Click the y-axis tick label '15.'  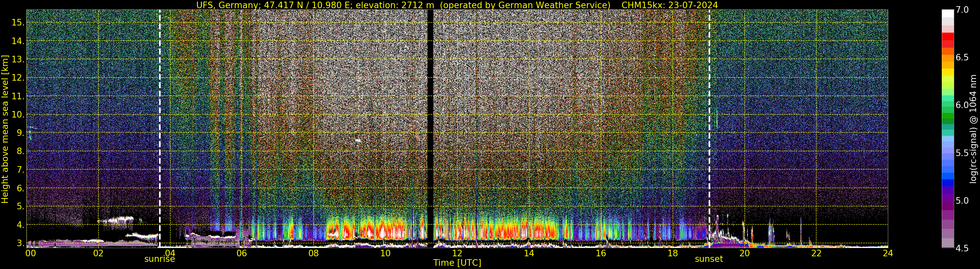tap(18, 23)
